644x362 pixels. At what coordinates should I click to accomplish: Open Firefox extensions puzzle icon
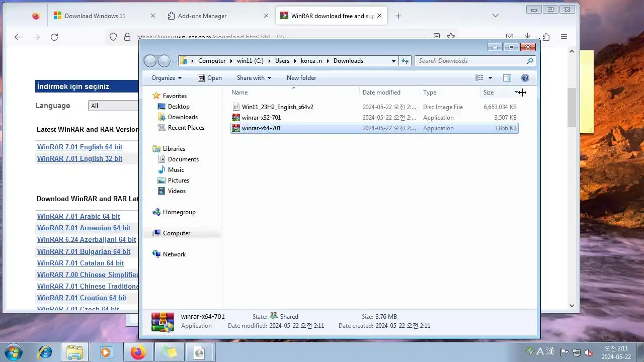546,37
